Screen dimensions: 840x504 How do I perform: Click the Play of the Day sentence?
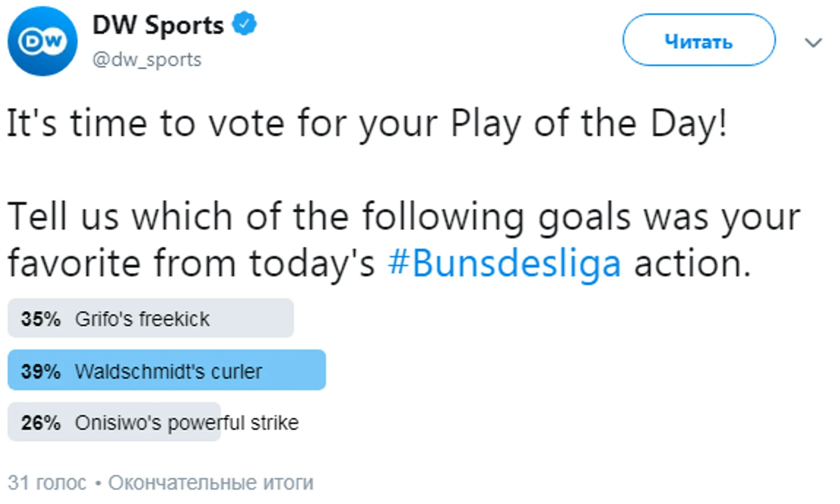pos(367,123)
